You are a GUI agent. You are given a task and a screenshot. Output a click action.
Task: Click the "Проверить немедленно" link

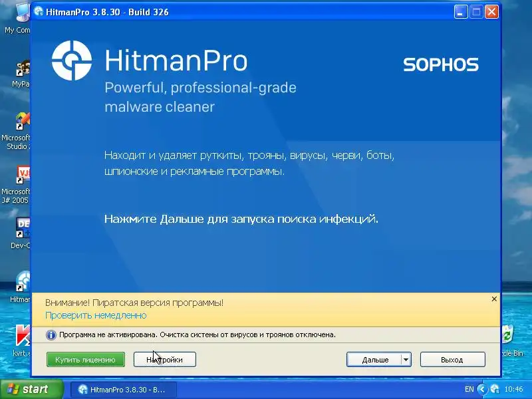[x=96, y=315]
